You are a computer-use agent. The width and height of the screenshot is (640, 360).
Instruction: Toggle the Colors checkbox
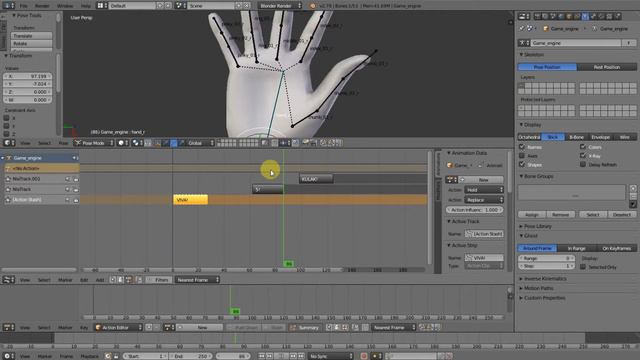[x=583, y=147]
